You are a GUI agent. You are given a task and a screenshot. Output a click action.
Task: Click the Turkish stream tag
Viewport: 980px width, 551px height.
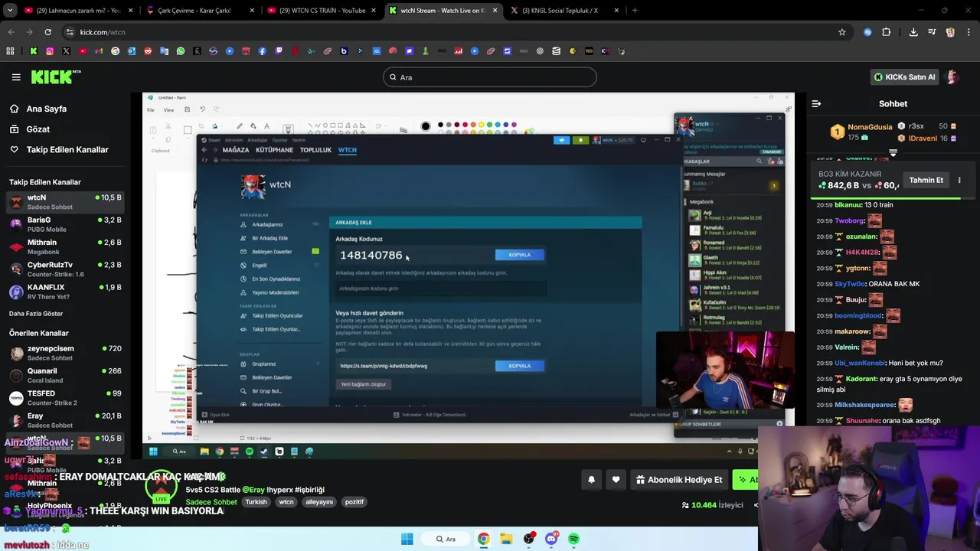[x=256, y=502]
